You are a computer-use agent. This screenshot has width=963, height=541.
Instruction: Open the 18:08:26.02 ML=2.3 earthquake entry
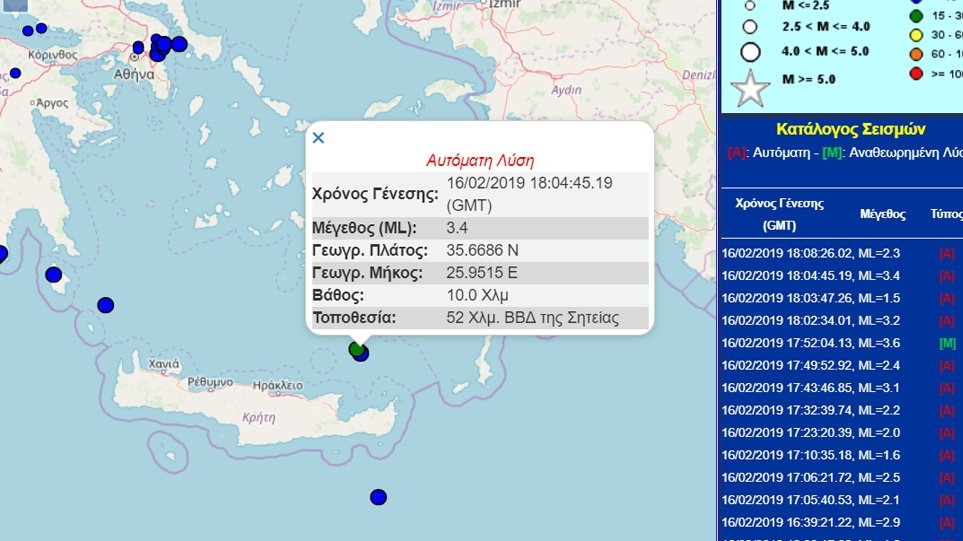point(811,254)
